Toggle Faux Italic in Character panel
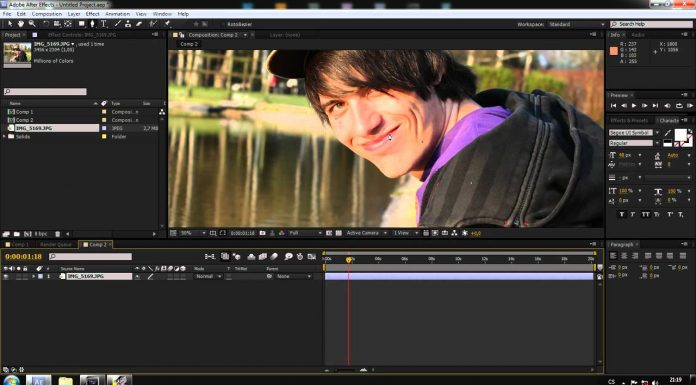 (633, 214)
